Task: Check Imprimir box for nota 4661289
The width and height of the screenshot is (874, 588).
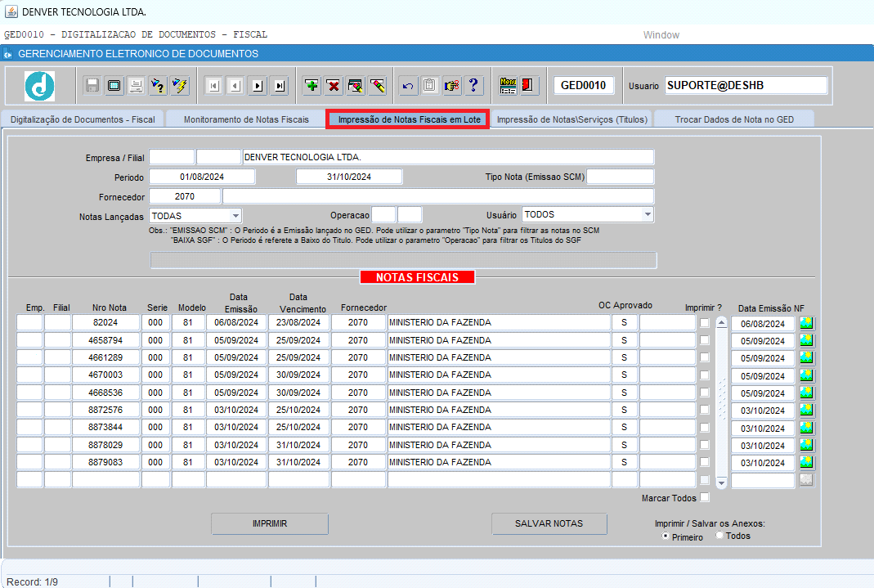Action: (x=705, y=357)
